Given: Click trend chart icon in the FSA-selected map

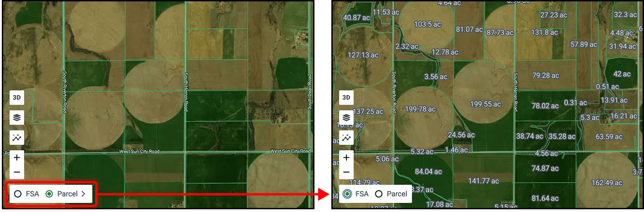Looking at the screenshot, I should point(346,138).
